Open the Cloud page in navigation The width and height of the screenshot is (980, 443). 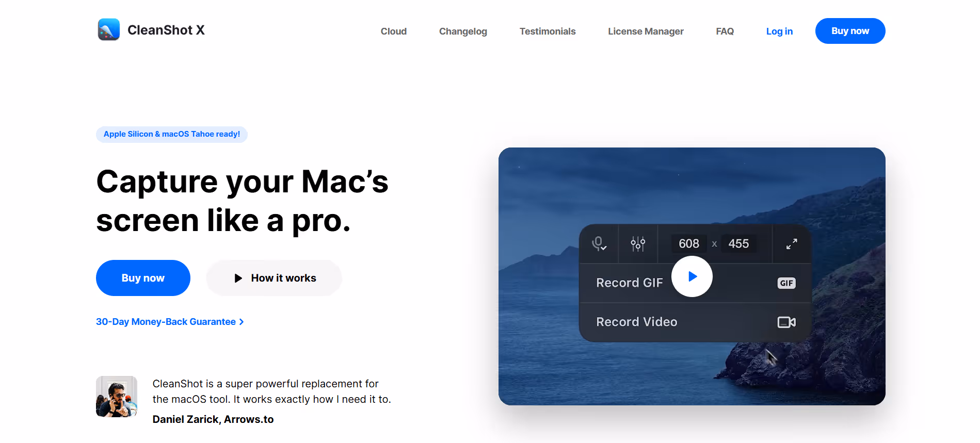click(394, 31)
